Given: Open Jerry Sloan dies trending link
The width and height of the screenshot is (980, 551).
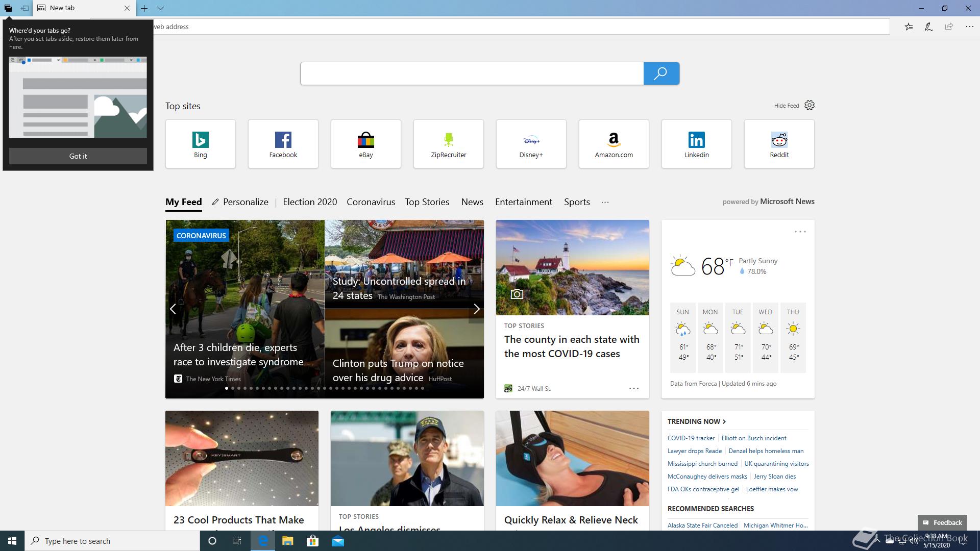Looking at the screenshot, I should [775, 477].
